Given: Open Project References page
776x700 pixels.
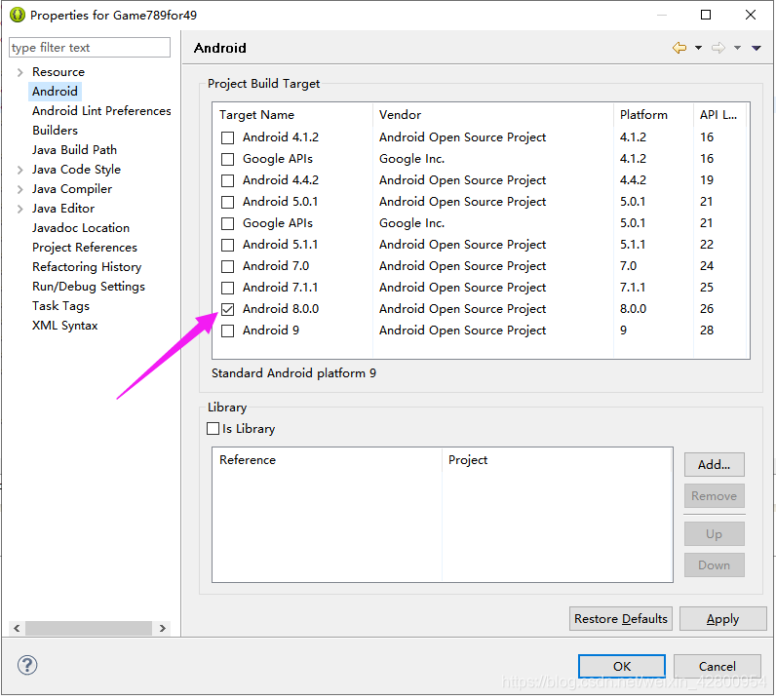Looking at the screenshot, I should tap(85, 248).
